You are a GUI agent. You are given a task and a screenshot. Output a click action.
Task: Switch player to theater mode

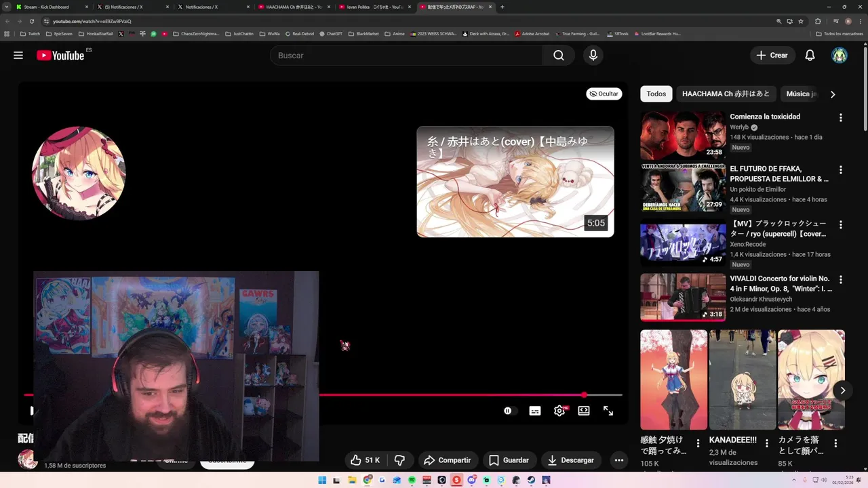[584, 411]
